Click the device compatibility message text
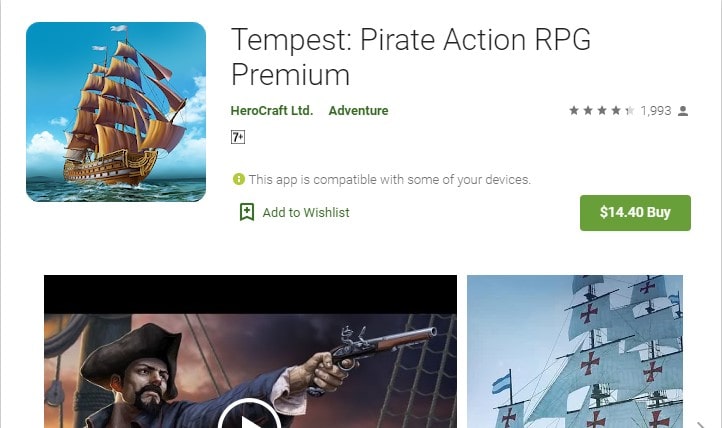The image size is (722, 428). [x=390, y=179]
